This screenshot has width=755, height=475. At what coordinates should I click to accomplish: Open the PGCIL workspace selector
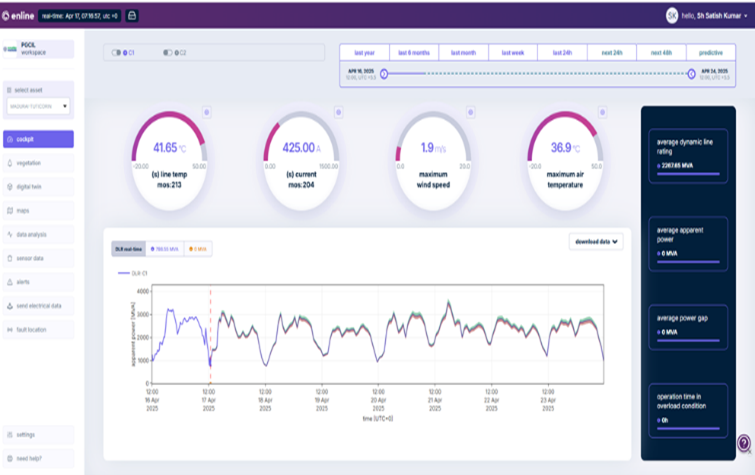[38, 49]
